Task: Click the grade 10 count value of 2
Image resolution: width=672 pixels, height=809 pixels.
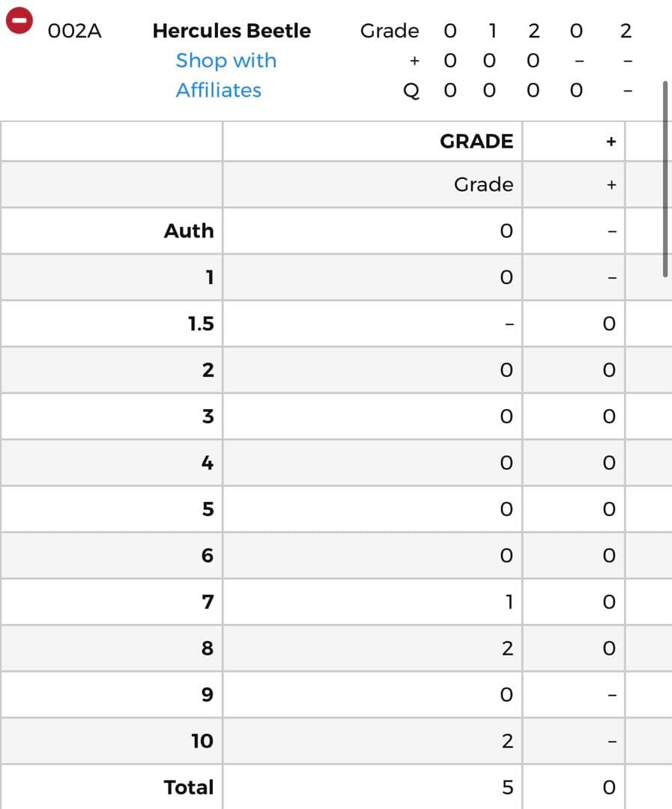Action: [x=507, y=742]
